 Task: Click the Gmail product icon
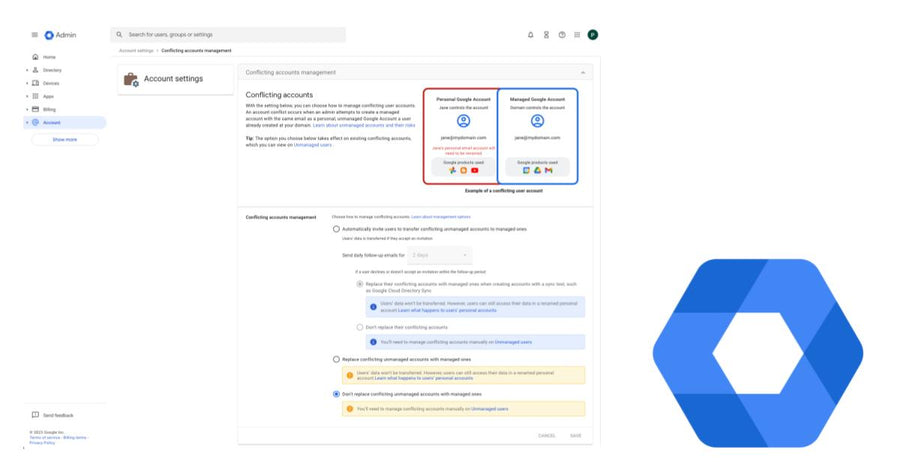[x=549, y=170]
